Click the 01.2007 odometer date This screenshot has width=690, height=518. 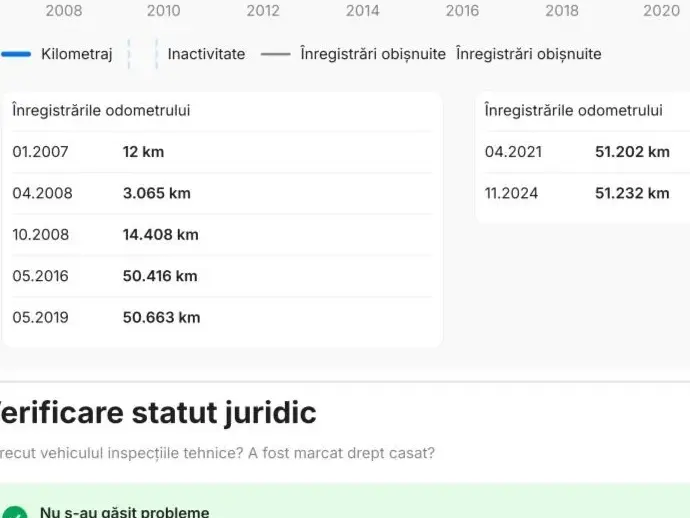click(40, 152)
